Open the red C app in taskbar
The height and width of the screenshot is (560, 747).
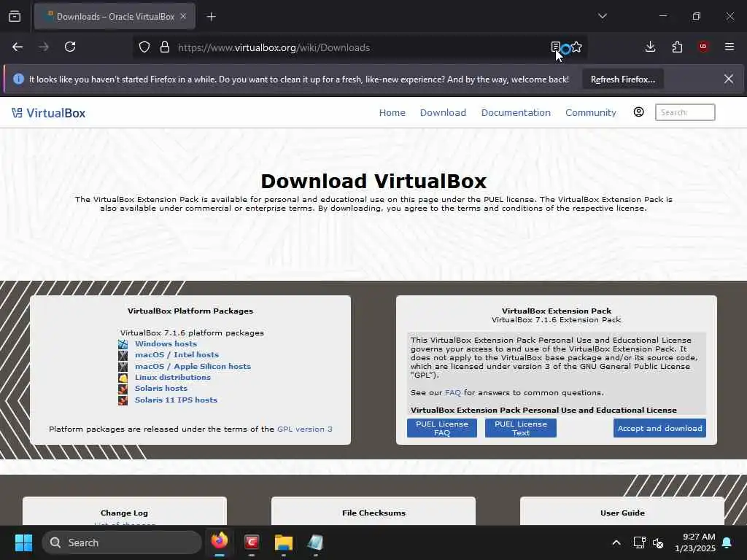(x=252, y=542)
